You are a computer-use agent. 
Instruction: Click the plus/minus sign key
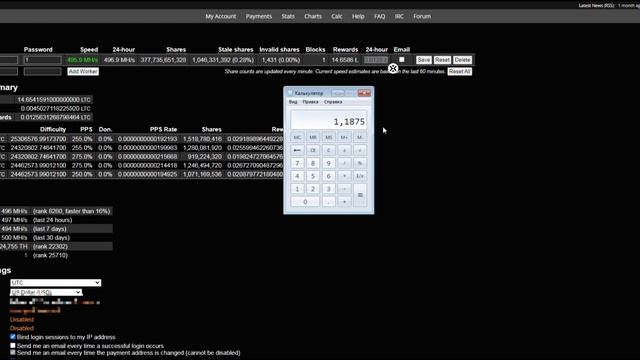pyautogui.click(x=344, y=150)
